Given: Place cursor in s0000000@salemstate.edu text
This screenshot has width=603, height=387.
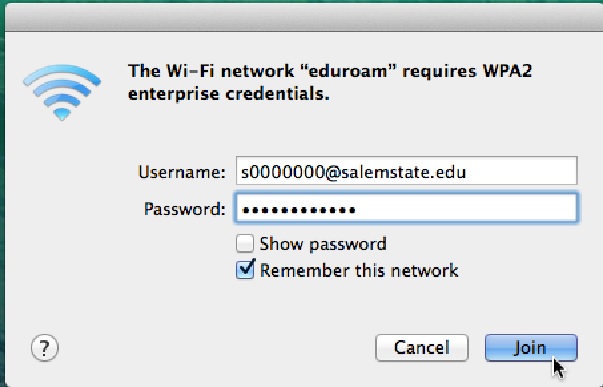Looking at the screenshot, I should coord(353,172).
